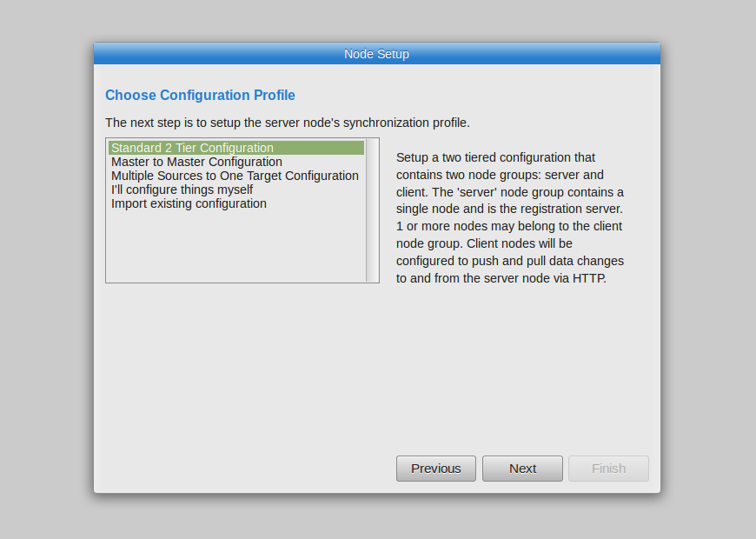Select Import existing configuration entry
Image resolution: width=756 pixels, height=539 pixels.
[236, 203]
